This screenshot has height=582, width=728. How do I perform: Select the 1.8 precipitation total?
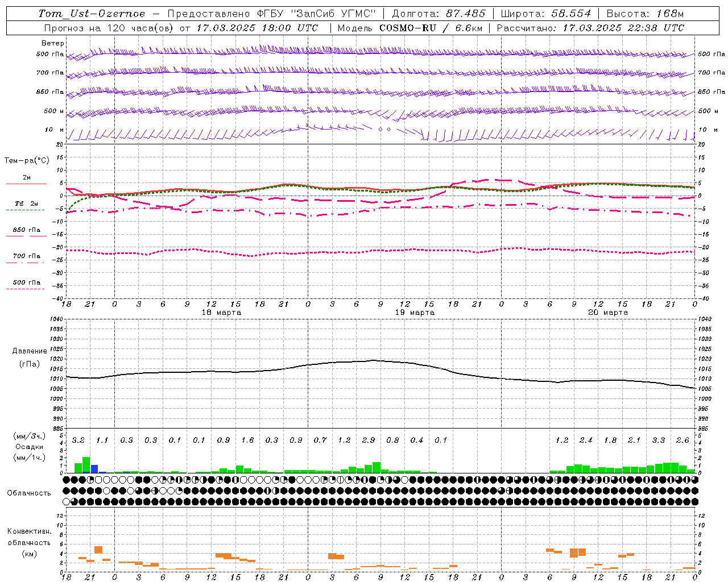click(x=610, y=440)
